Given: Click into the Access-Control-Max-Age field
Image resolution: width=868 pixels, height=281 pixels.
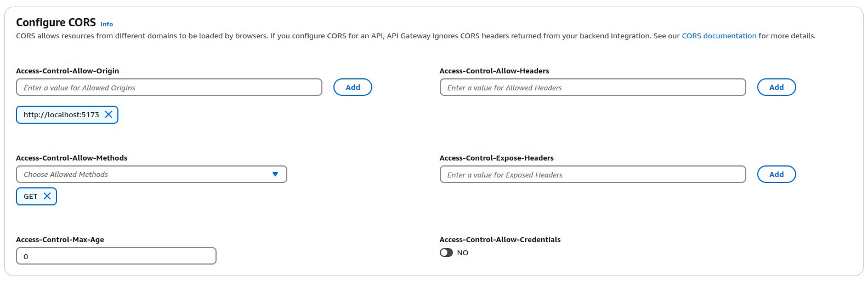Looking at the screenshot, I should tap(116, 256).
